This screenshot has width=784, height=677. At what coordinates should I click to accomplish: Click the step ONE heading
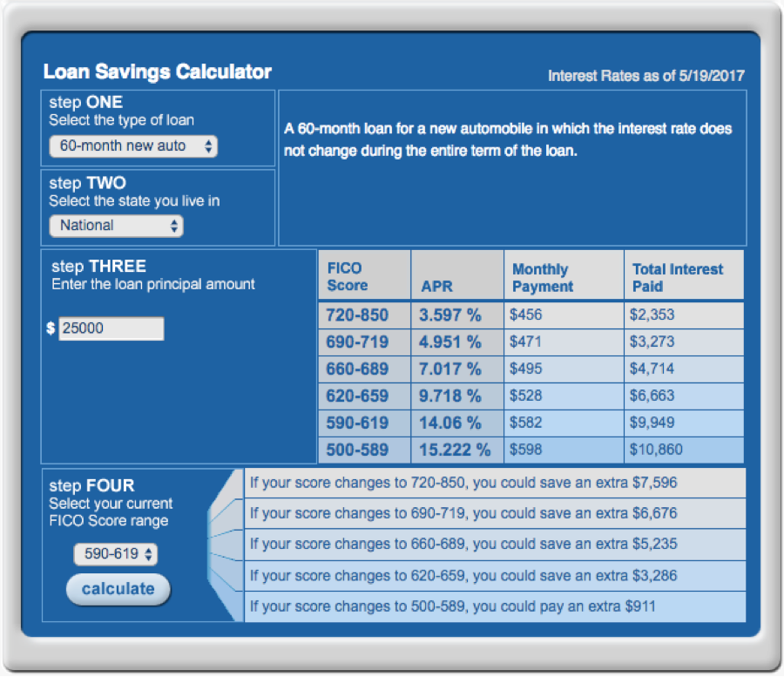tap(85, 102)
